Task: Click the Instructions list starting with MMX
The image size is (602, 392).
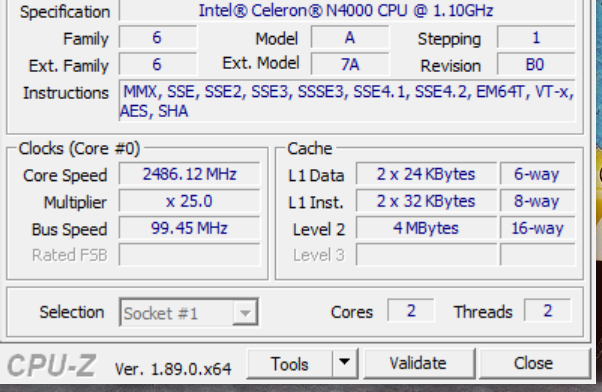Action: coord(347,101)
